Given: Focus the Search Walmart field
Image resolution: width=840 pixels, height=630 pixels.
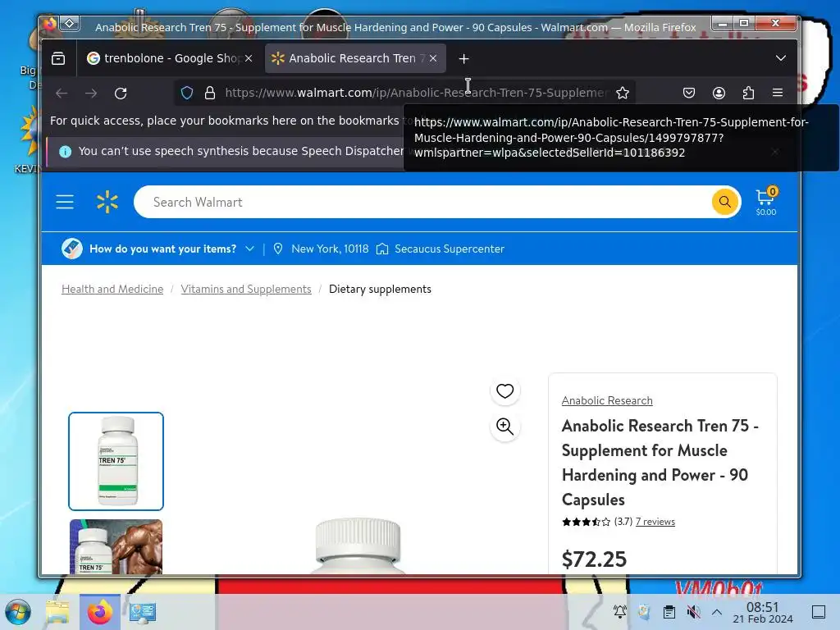Looking at the screenshot, I should [421, 202].
